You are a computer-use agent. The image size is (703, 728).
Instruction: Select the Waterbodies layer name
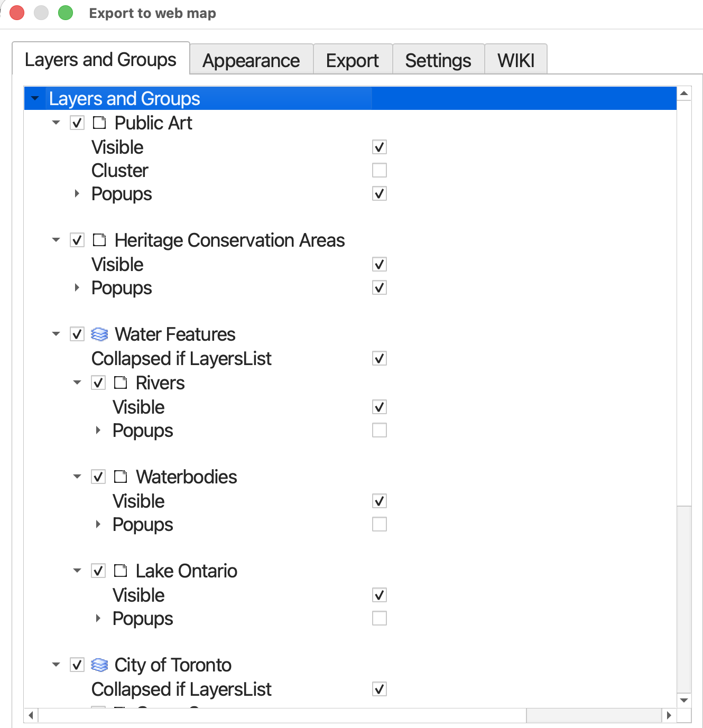(186, 477)
